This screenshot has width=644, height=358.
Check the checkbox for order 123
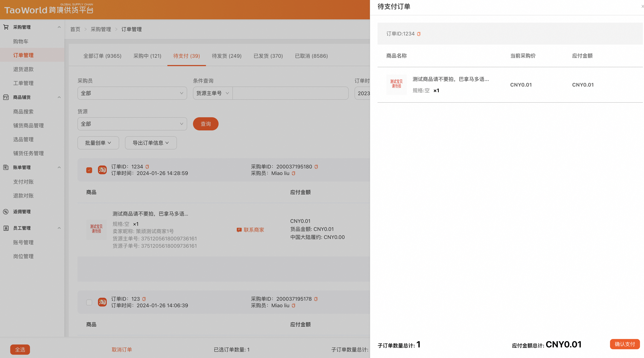[89, 302]
